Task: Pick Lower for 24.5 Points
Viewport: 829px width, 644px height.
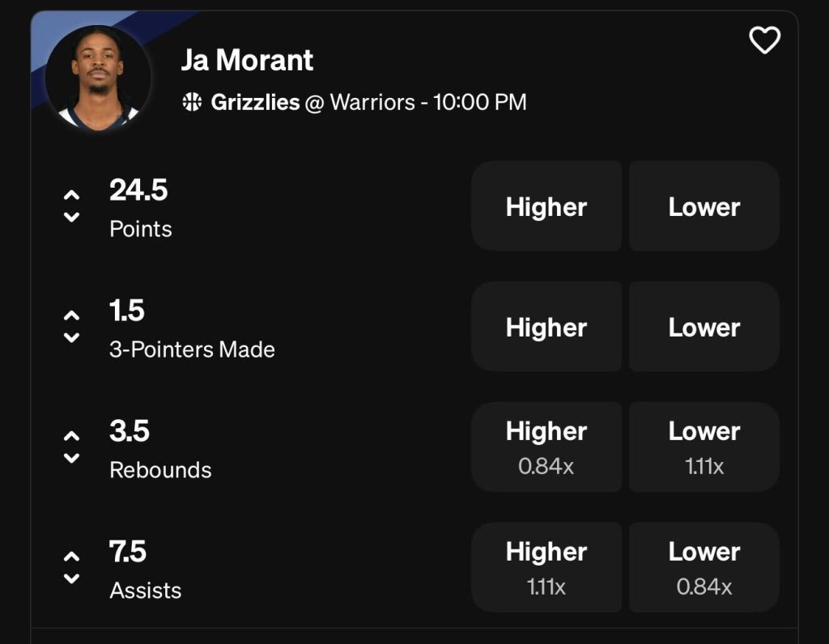Action: [704, 206]
